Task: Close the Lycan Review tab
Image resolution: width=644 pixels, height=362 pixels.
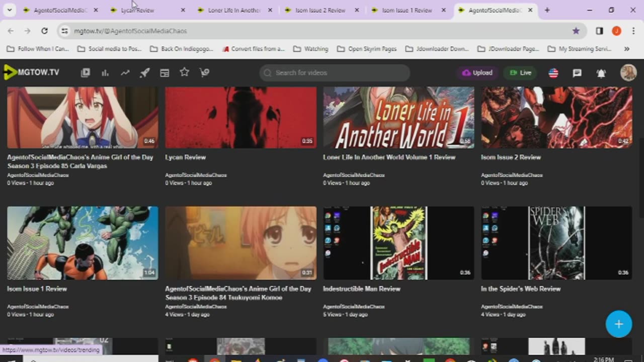Action: (183, 10)
